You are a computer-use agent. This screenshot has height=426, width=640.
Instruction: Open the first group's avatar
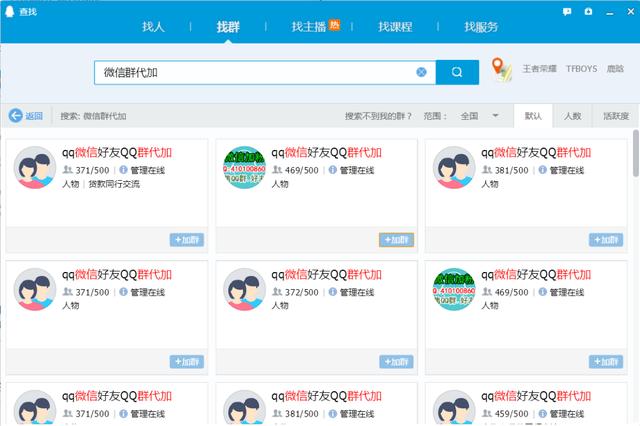coord(35,167)
